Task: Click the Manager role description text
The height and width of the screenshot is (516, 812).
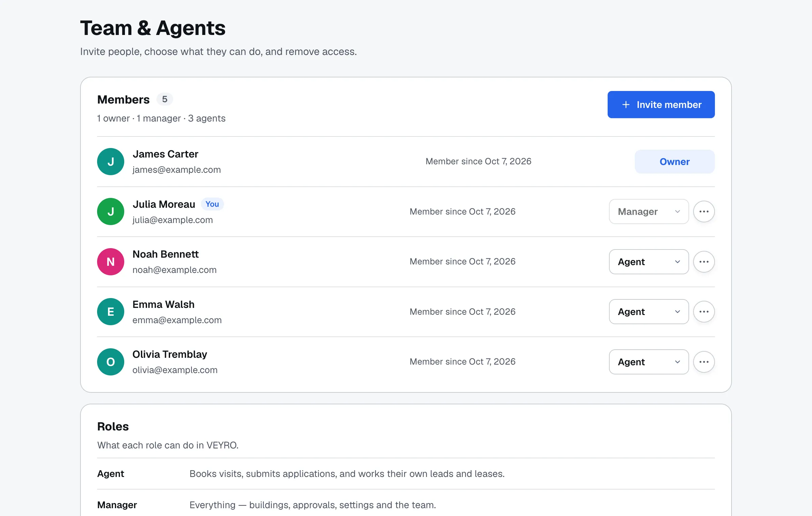Action: pos(313,505)
